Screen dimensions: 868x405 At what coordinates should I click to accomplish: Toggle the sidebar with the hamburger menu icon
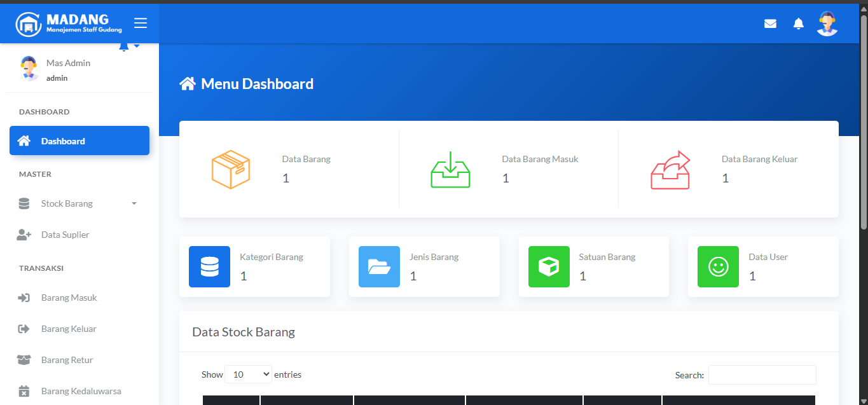pyautogui.click(x=141, y=24)
